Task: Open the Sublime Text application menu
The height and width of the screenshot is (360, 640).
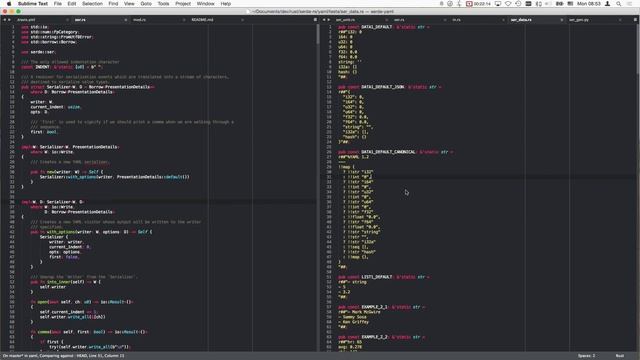Action: coord(33,4)
